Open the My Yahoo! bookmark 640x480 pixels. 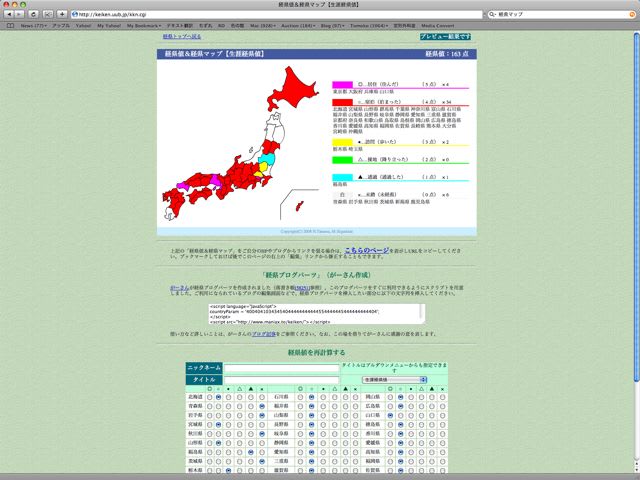coord(109,26)
